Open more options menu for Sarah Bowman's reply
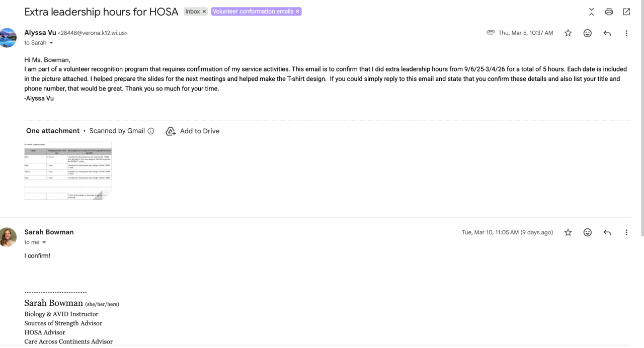644x348 pixels. click(626, 232)
